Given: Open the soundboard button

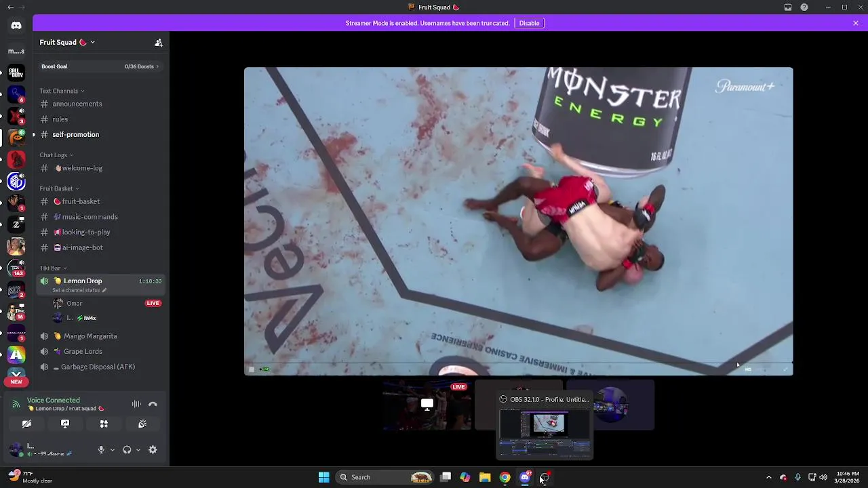Looking at the screenshot, I should [x=142, y=424].
